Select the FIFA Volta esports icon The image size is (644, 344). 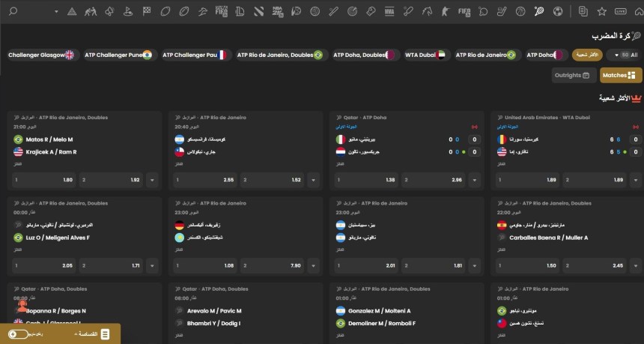(x=222, y=11)
